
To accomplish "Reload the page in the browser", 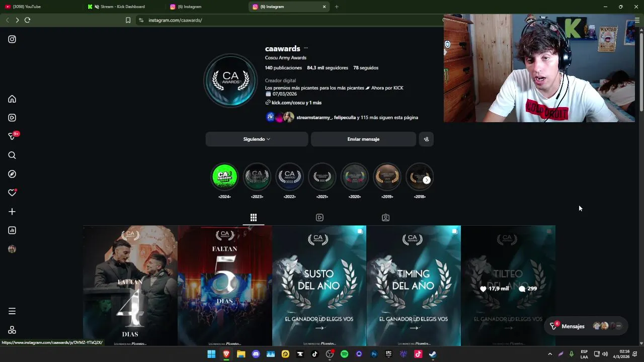I will coord(27,20).
